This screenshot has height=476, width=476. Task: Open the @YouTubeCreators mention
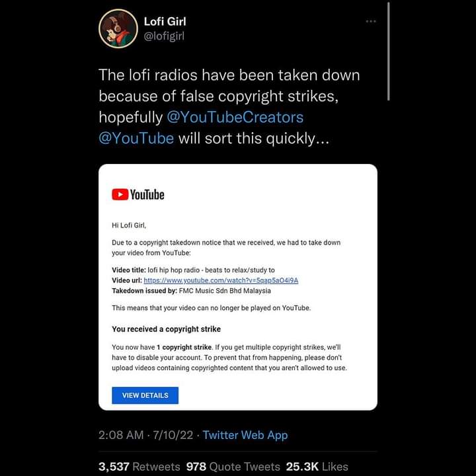(x=235, y=117)
